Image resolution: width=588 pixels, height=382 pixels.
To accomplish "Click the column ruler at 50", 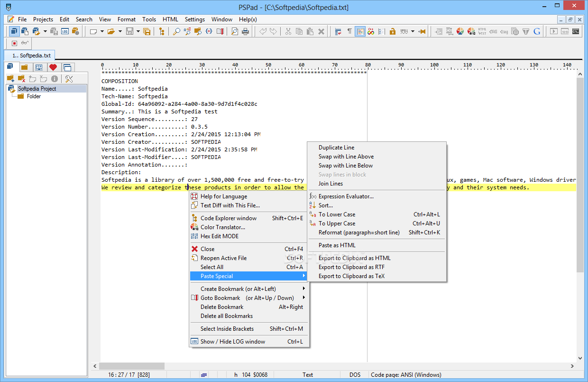I will click(x=268, y=65).
